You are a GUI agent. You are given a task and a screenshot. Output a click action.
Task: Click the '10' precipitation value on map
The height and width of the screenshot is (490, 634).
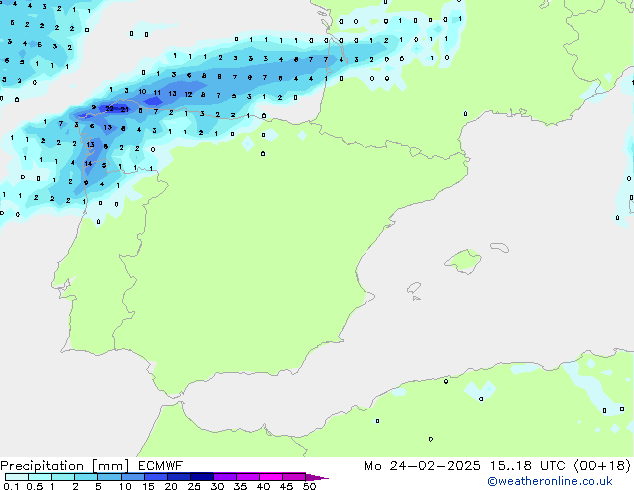pyautogui.click(x=142, y=92)
